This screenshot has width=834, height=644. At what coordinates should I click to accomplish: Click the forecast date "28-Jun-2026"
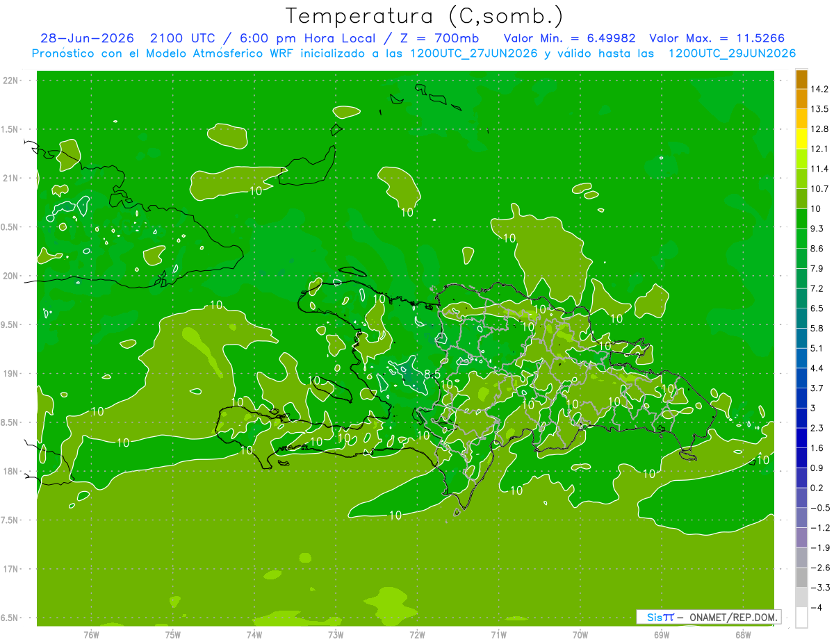pos(87,38)
